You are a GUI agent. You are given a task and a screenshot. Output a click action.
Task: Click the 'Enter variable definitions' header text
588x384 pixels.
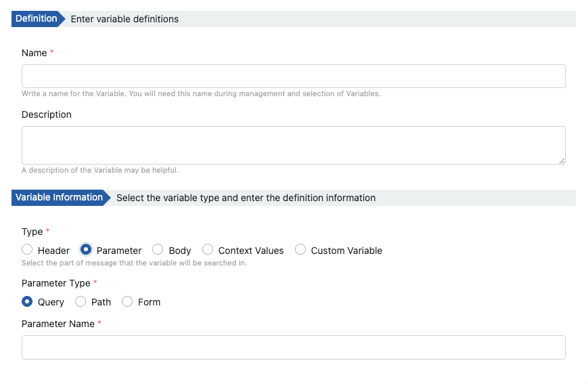click(125, 19)
